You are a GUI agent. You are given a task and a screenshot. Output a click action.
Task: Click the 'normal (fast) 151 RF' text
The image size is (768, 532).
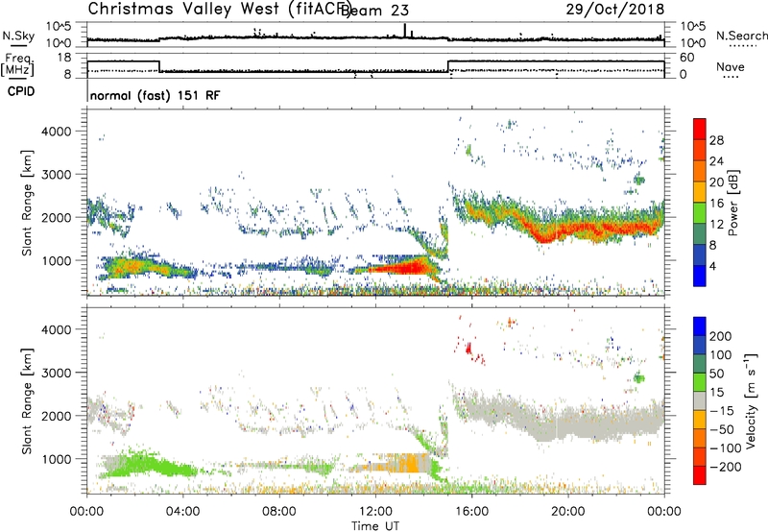point(155,95)
